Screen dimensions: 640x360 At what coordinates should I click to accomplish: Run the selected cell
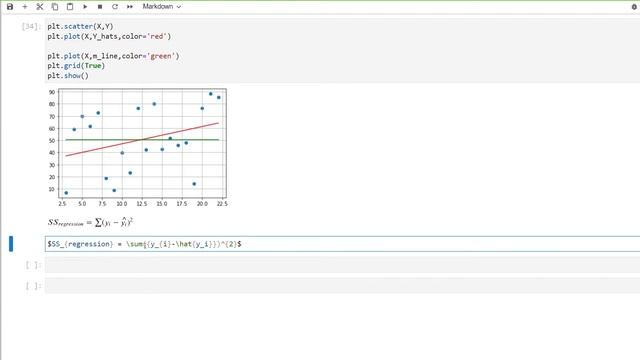coord(85,7)
